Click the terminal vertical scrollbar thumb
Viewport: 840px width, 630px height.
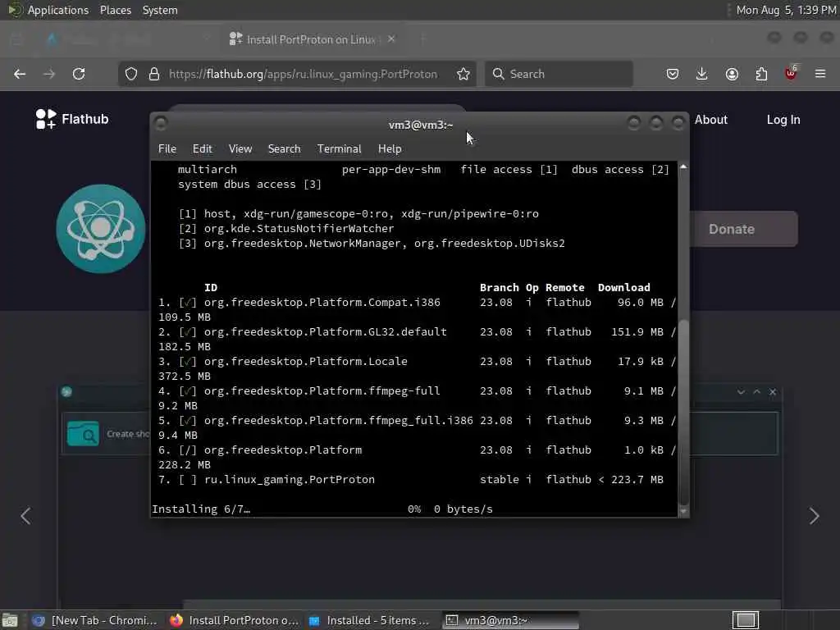[683, 412]
